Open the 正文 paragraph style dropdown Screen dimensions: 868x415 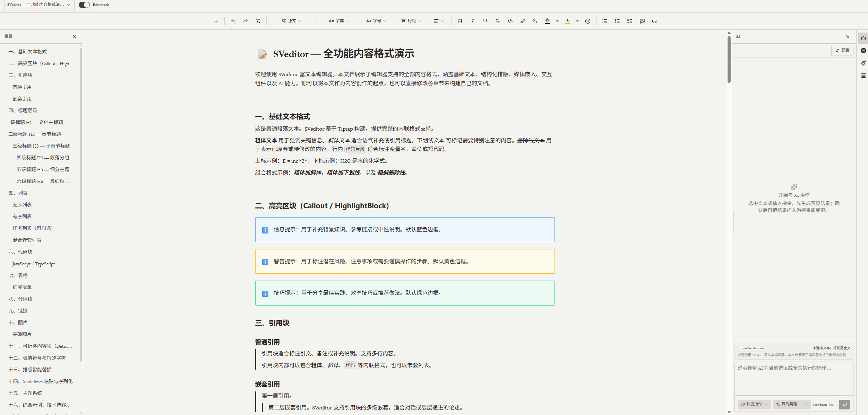pos(291,21)
